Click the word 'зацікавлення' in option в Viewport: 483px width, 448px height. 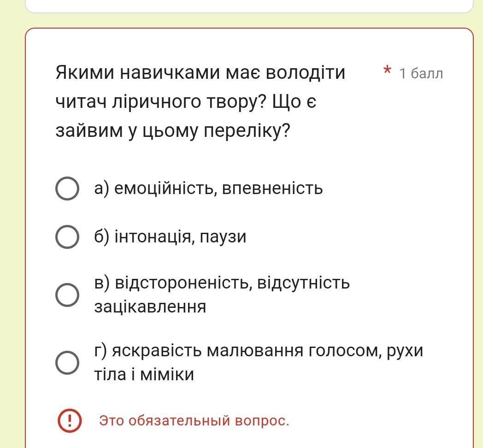click(x=150, y=307)
